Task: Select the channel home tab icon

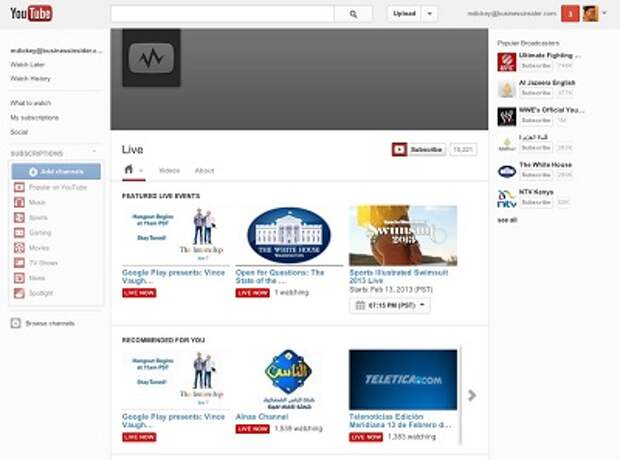Action: [129, 170]
